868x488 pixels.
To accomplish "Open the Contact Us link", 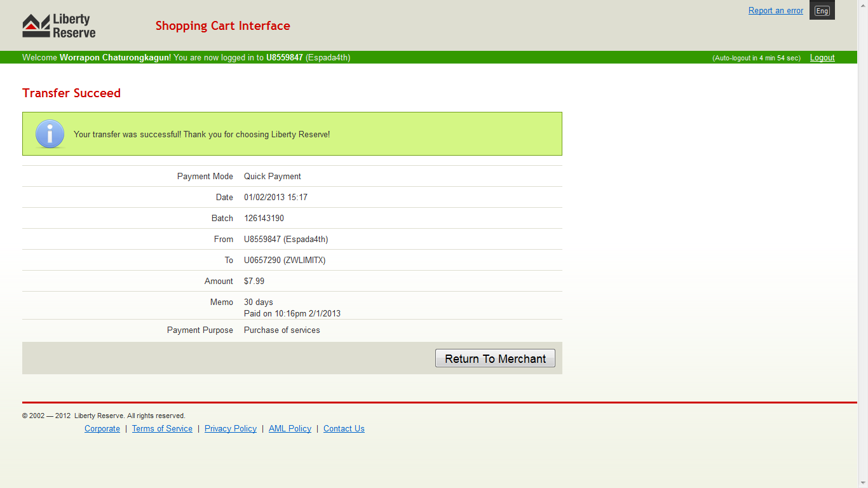I will pyautogui.click(x=344, y=429).
